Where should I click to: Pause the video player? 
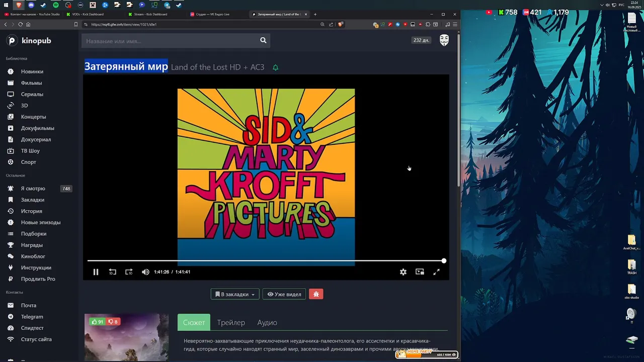[96, 272]
